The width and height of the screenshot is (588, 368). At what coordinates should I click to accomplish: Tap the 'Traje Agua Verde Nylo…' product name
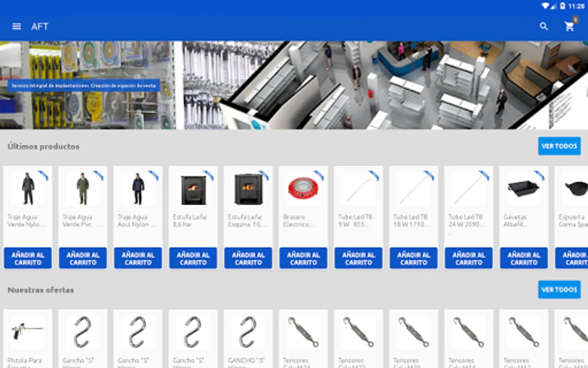pyautogui.click(x=26, y=221)
